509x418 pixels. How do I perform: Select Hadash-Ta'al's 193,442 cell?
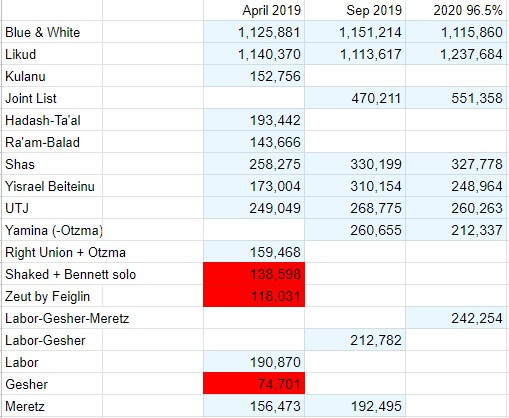coord(254,120)
